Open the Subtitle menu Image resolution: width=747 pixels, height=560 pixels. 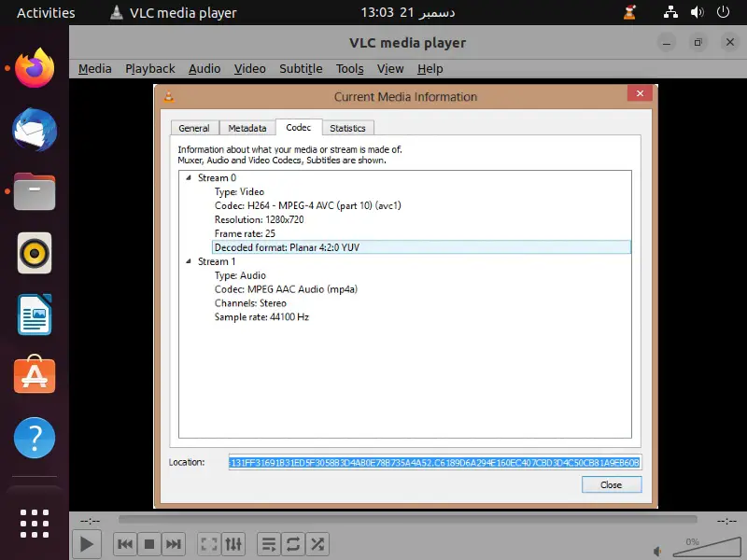pyautogui.click(x=301, y=69)
